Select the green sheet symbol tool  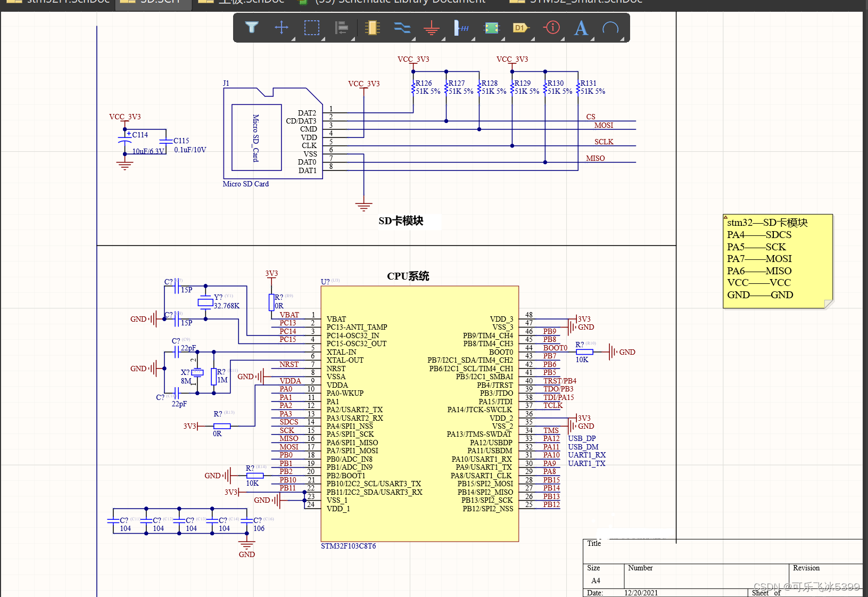coord(491,28)
